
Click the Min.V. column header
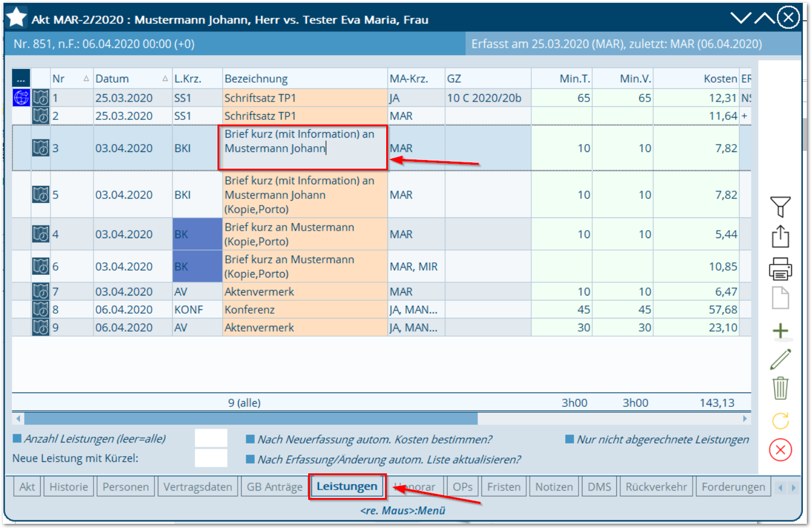click(x=623, y=79)
